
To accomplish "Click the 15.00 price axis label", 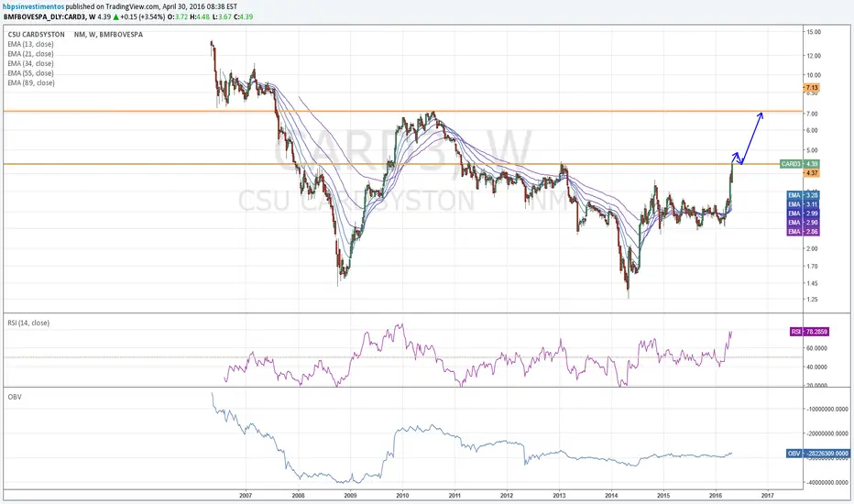I will [x=814, y=32].
